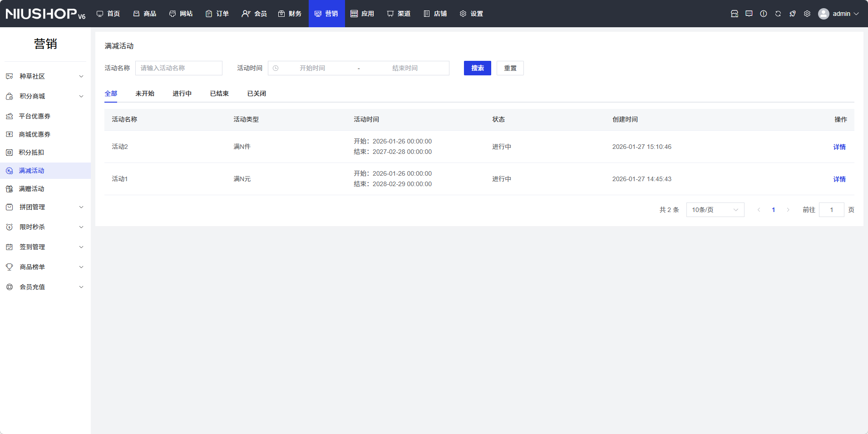The height and width of the screenshot is (434, 868).
Task: Click the 重置 reset button
Action: click(x=510, y=68)
